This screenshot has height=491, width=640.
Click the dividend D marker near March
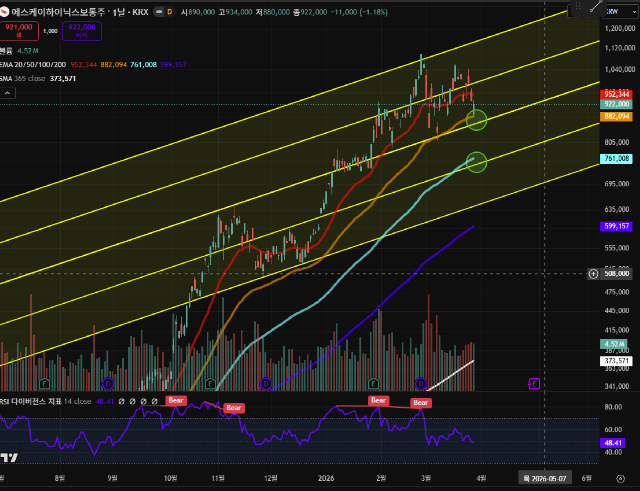[x=421, y=384]
